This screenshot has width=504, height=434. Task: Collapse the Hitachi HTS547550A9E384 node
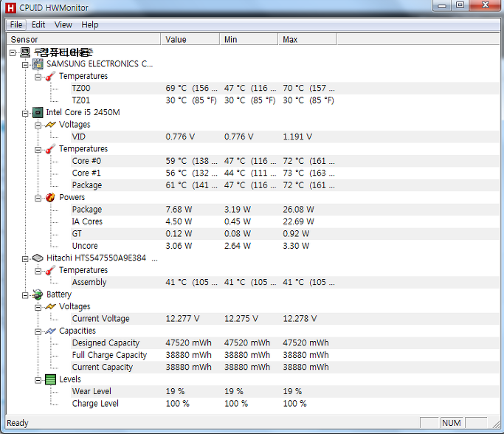point(25,259)
